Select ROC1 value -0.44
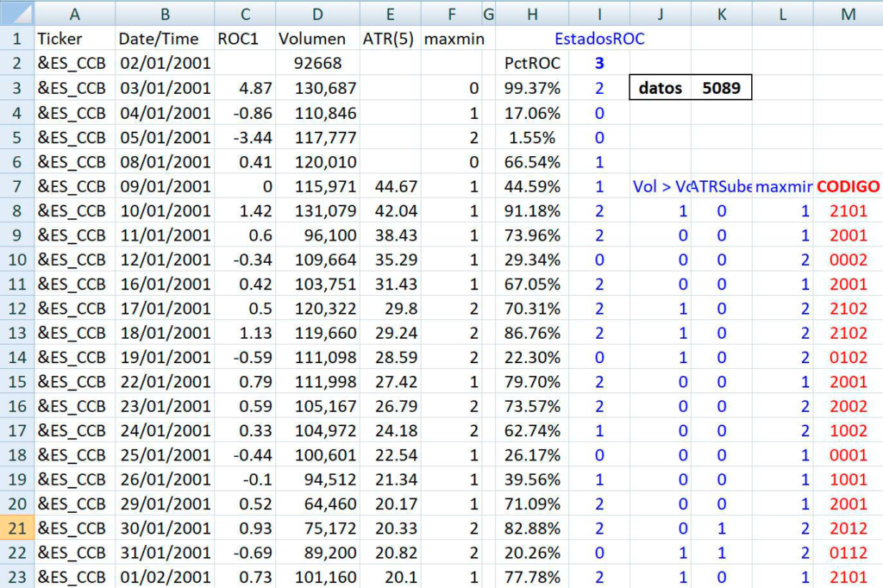Screen dimensions: 883x588 pyautogui.click(x=245, y=455)
